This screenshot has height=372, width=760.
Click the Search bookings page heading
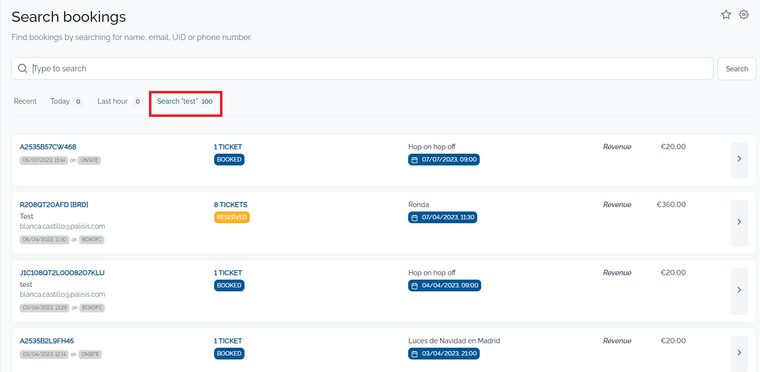click(69, 17)
